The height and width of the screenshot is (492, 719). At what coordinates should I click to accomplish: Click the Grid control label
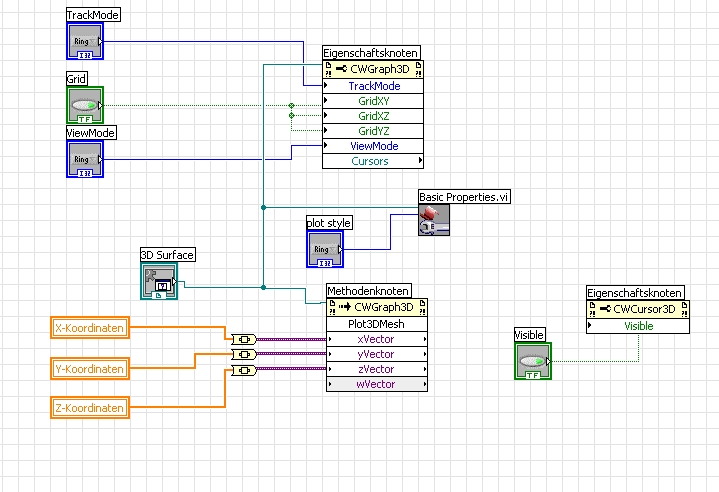(x=77, y=78)
